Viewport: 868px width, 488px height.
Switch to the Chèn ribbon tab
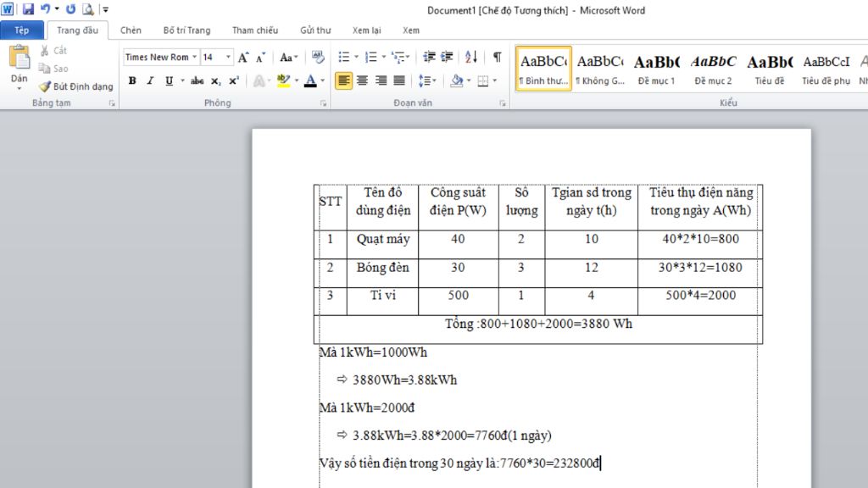[131, 30]
